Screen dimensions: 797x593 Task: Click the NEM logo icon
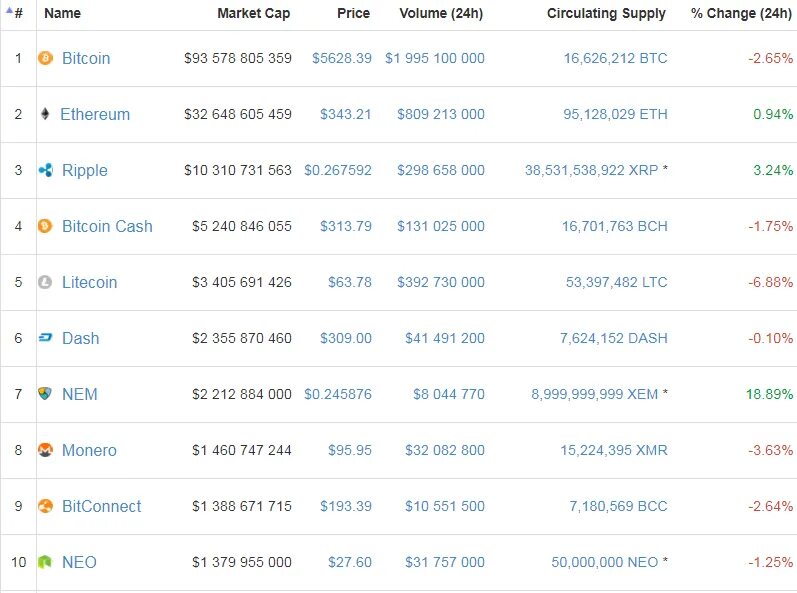tap(45, 394)
